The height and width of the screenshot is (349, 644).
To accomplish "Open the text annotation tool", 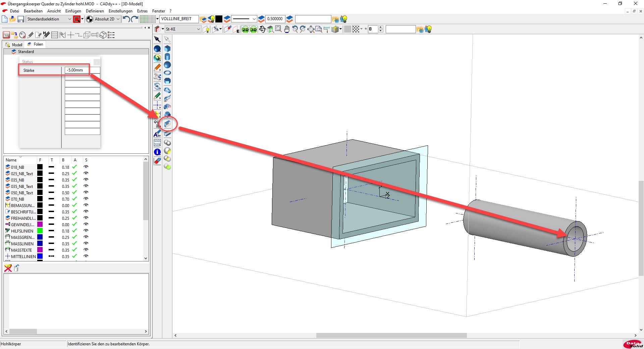I will (x=157, y=134).
